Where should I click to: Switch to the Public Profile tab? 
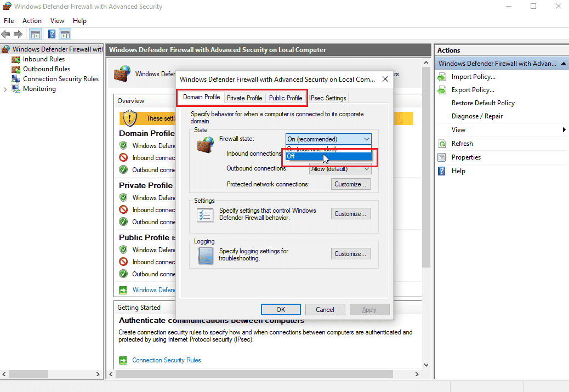click(x=286, y=98)
